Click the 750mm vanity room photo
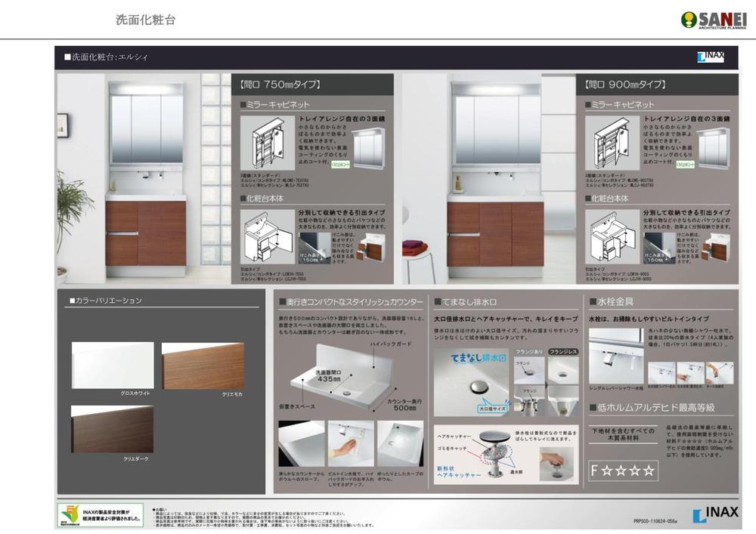 pyautogui.click(x=144, y=177)
